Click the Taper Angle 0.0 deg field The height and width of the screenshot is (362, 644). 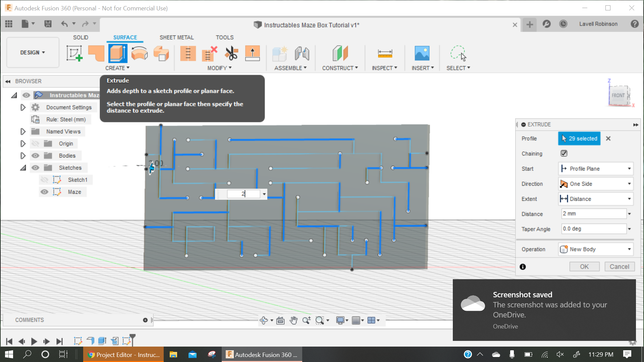click(594, 229)
